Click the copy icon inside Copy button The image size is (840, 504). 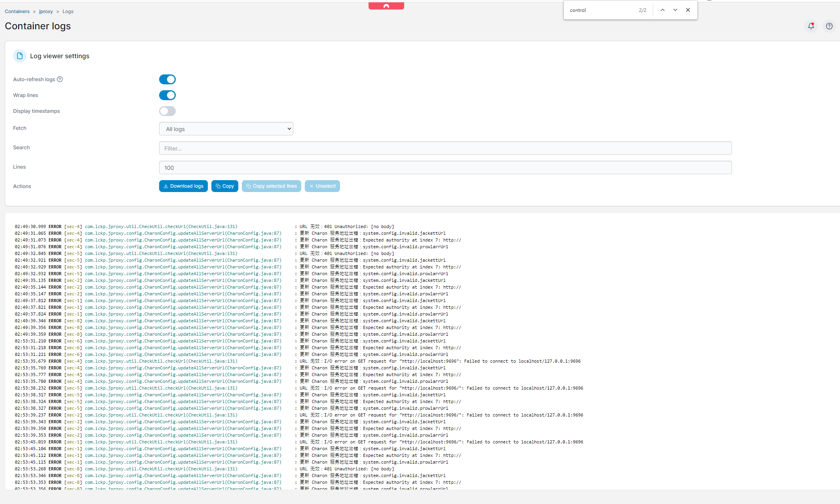tap(217, 186)
